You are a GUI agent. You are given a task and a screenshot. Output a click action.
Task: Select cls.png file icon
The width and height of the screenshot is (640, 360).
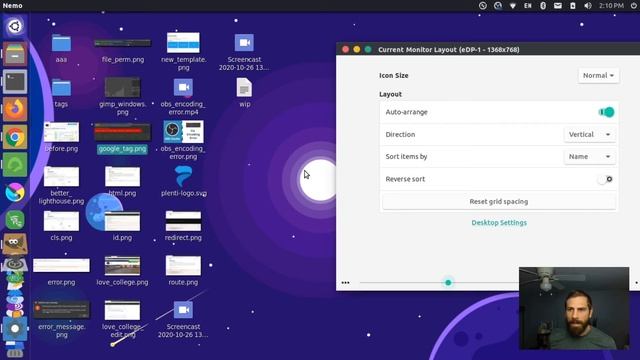[x=61, y=221]
